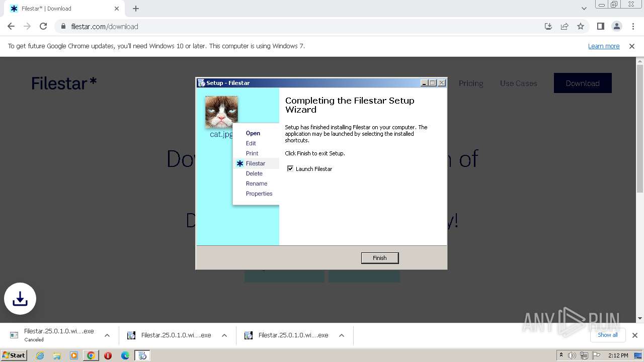Go back in Chrome browser
Image resolution: width=644 pixels, height=362 pixels.
point(11,26)
